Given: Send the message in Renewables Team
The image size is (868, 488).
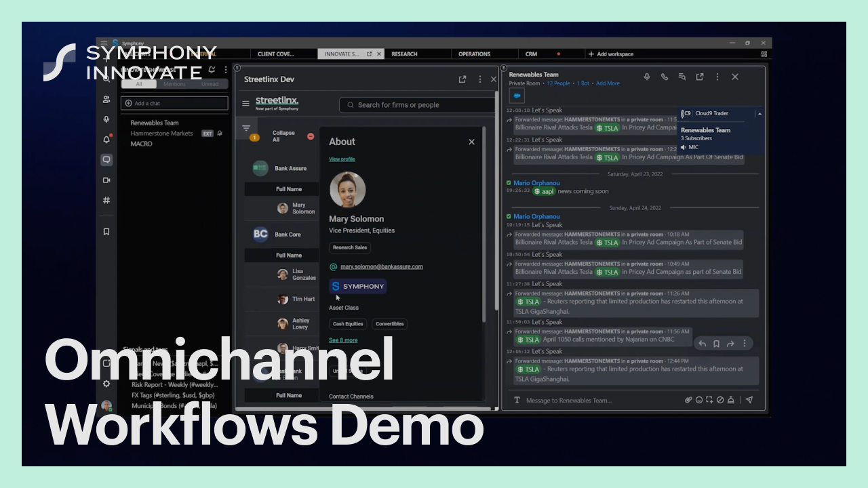Looking at the screenshot, I should pyautogui.click(x=749, y=400).
